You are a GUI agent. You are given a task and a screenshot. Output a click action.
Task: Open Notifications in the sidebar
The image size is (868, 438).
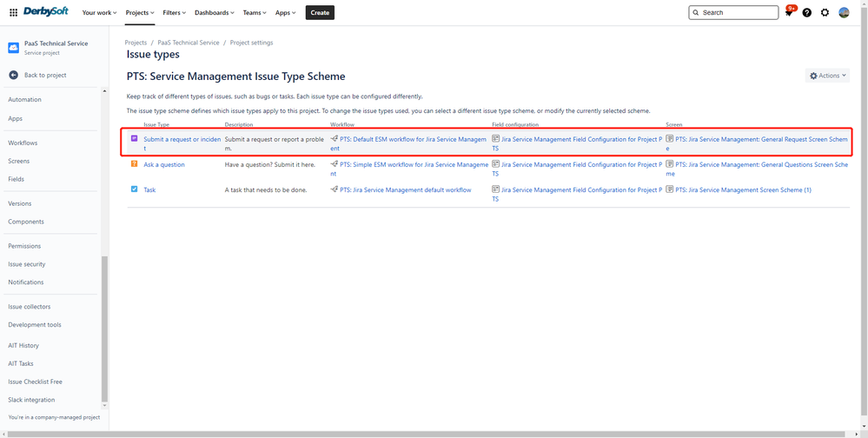(26, 282)
